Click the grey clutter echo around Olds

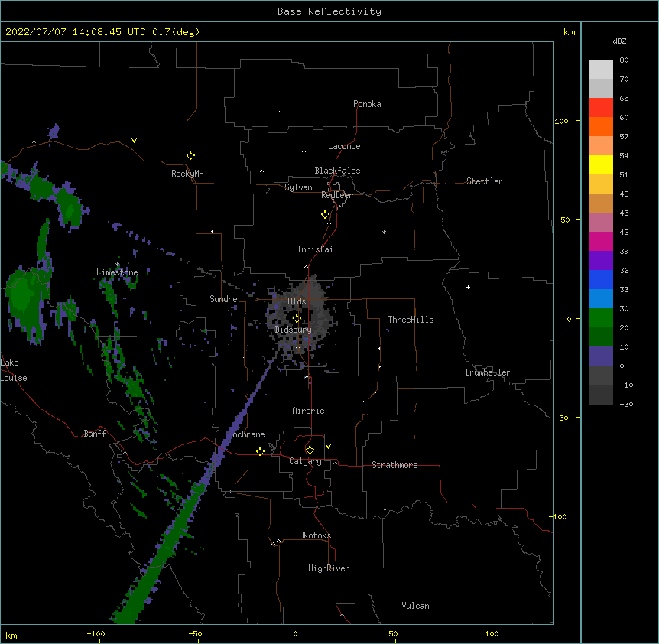(300, 317)
